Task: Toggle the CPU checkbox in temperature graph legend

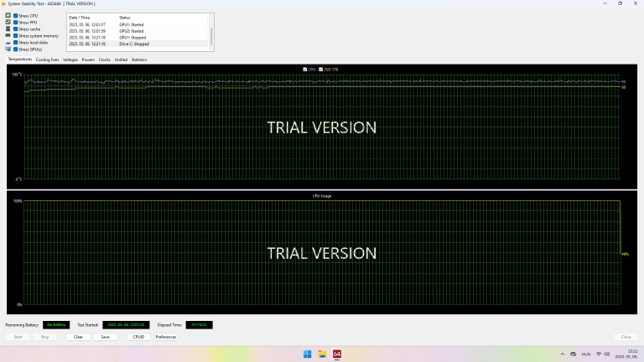Action: tap(304, 70)
